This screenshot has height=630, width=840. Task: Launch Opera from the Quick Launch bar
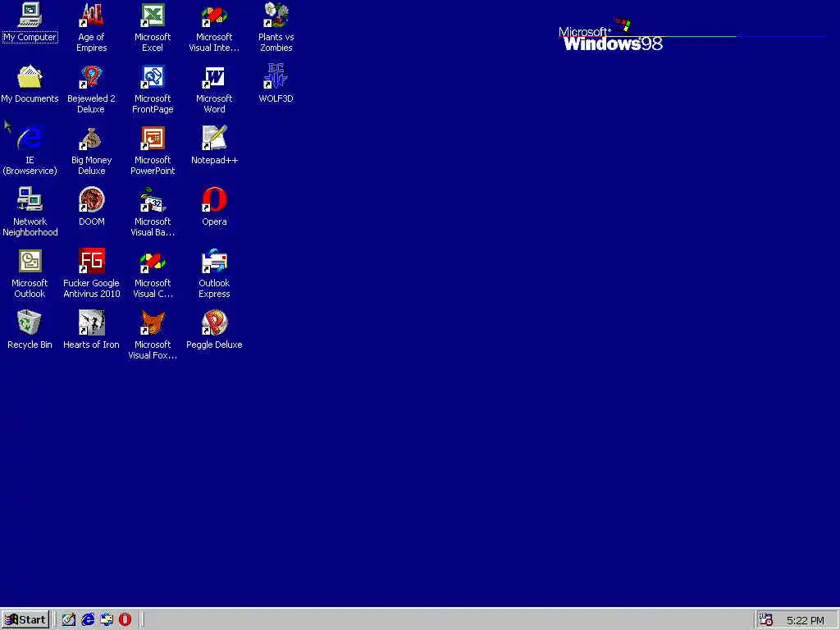[125, 620]
